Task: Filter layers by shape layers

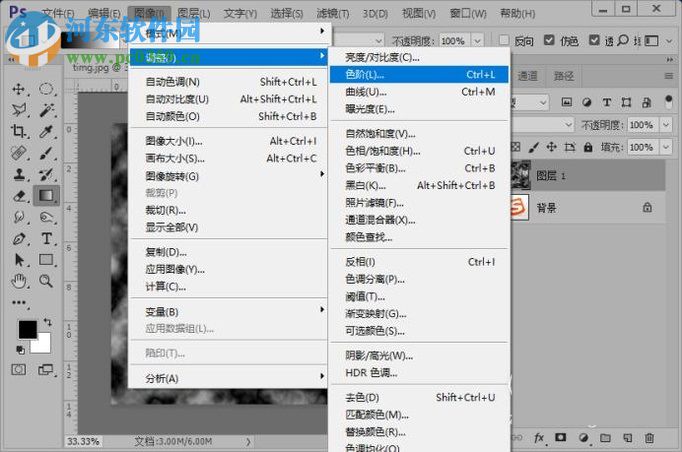Action: click(x=626, y=102)
